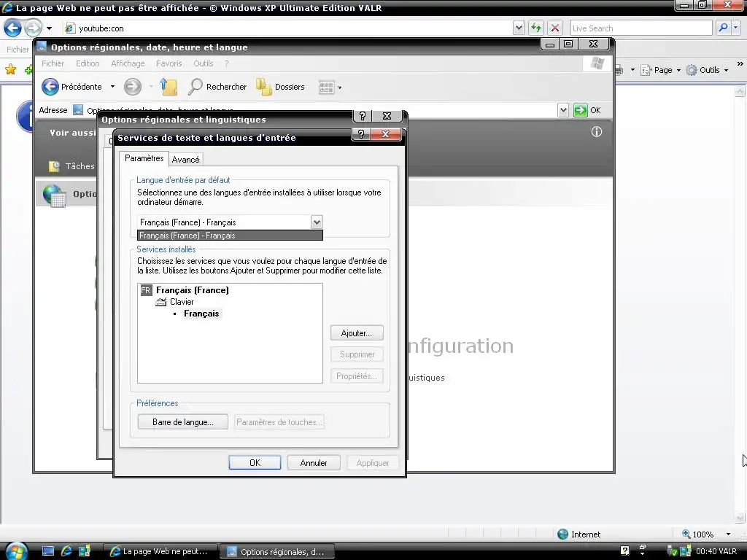Image resolution: width=747 pixels, height=560 pixels.
Task: Click the Barre de langue... button
Action: pos(183,422)
